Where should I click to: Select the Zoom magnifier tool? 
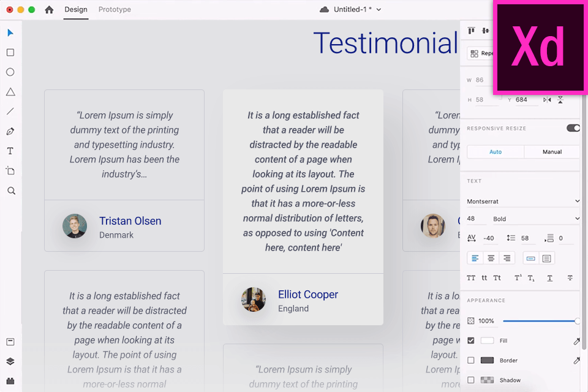point(11,190)
